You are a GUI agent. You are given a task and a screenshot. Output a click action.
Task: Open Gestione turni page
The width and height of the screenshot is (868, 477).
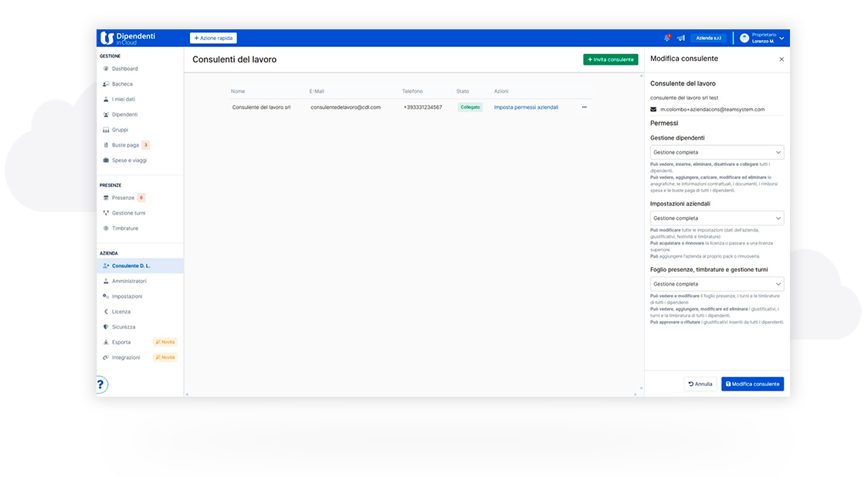click(128, 213)
